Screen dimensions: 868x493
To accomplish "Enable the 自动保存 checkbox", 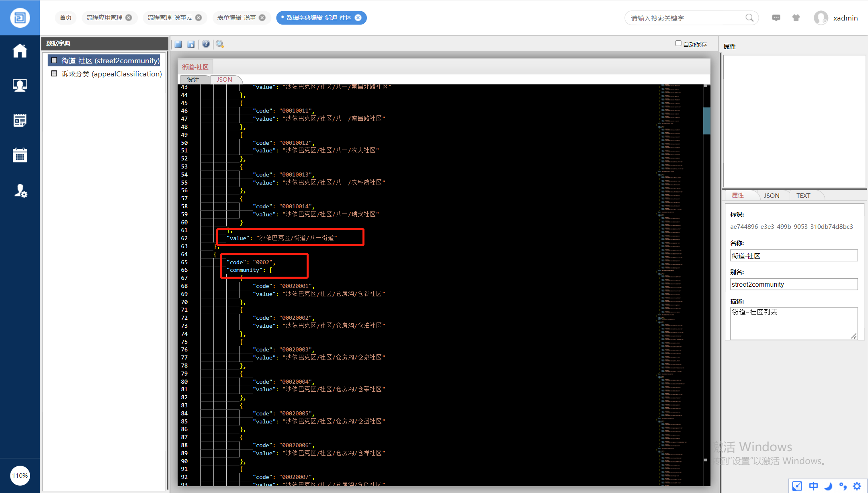I will pos(678,43).
